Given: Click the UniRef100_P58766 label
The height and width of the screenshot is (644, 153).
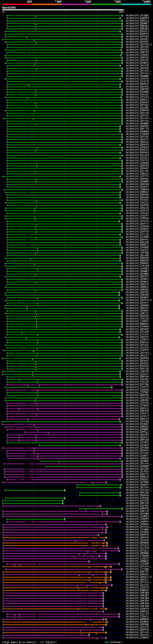Looking at the screenshot, I should coord(137,58).
